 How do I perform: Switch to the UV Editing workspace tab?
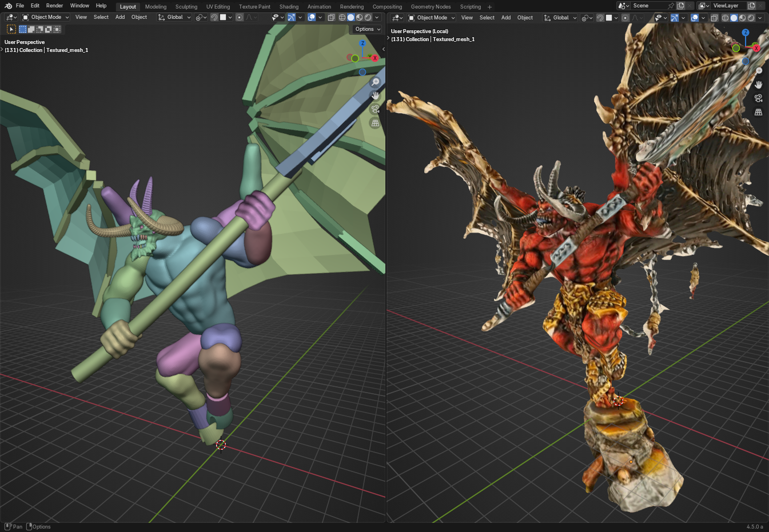218,7
